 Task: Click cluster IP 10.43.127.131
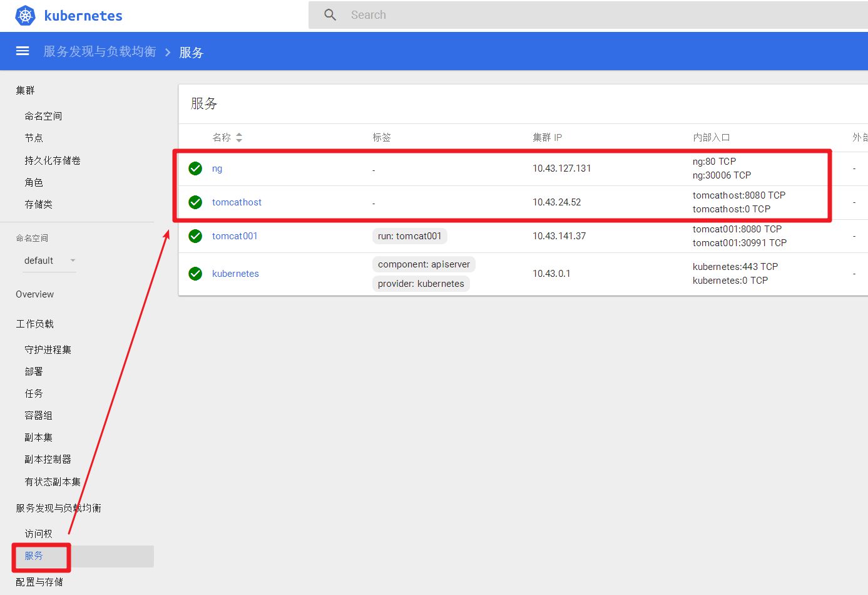[562, 168]
